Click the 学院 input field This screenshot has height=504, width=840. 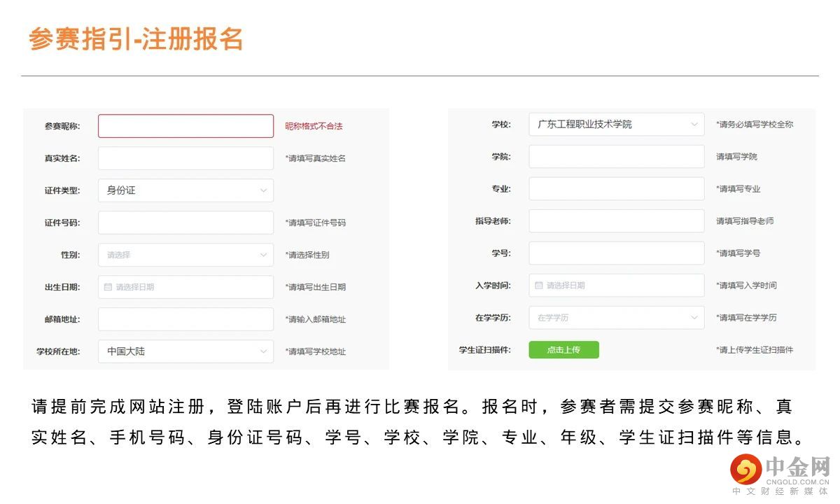click(617, 157)
